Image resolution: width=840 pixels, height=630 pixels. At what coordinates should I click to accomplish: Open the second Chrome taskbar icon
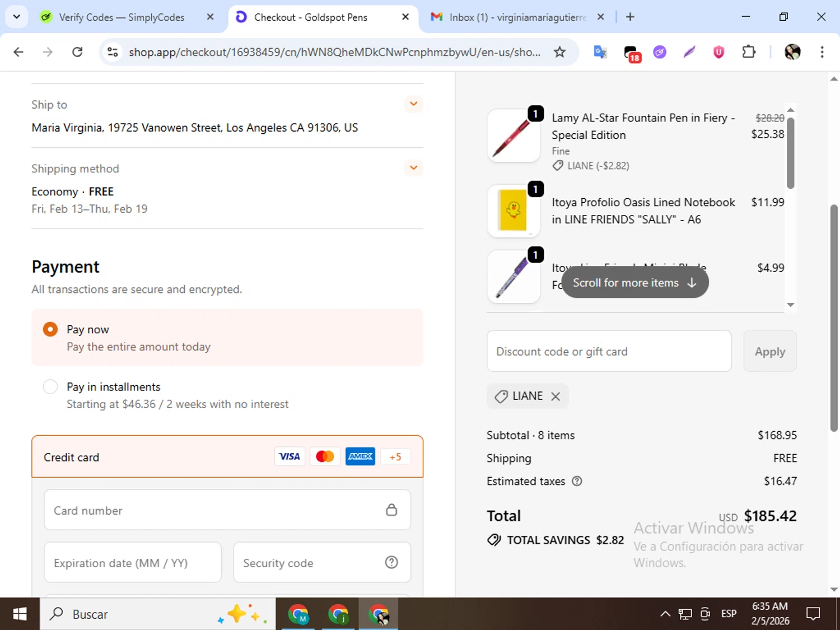coord(338,614)
